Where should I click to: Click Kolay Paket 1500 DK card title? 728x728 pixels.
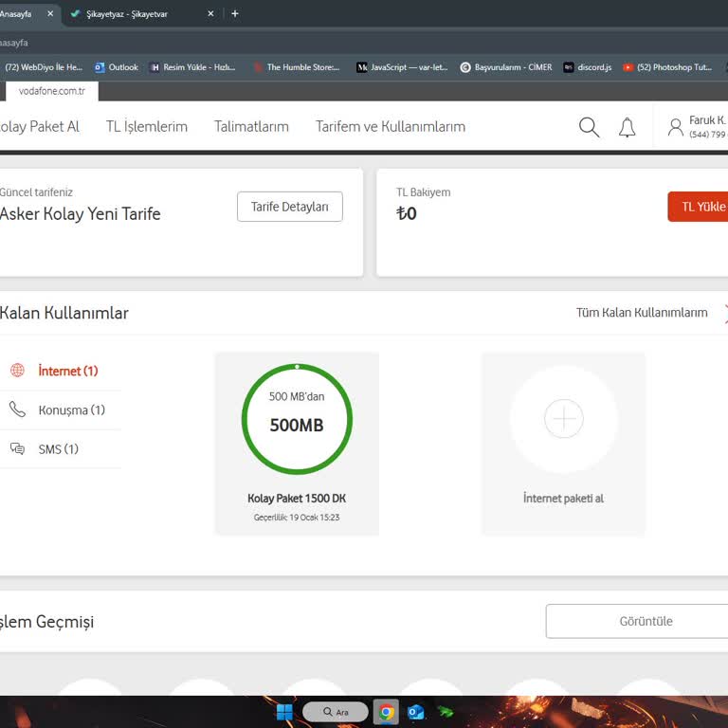297,499
